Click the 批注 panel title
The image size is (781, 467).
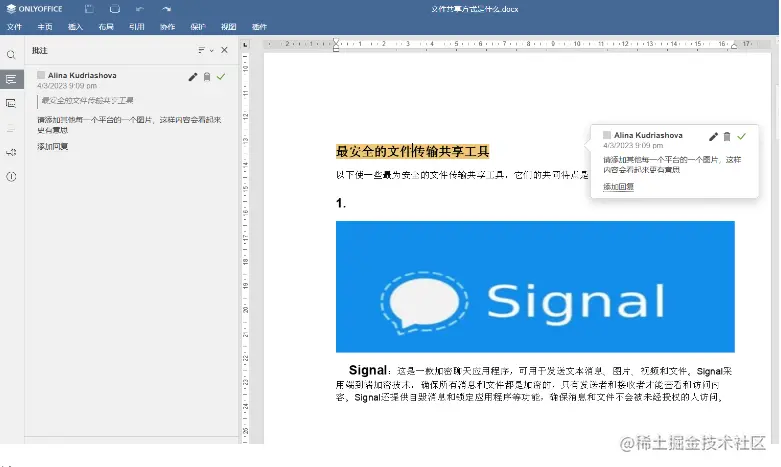39,50
